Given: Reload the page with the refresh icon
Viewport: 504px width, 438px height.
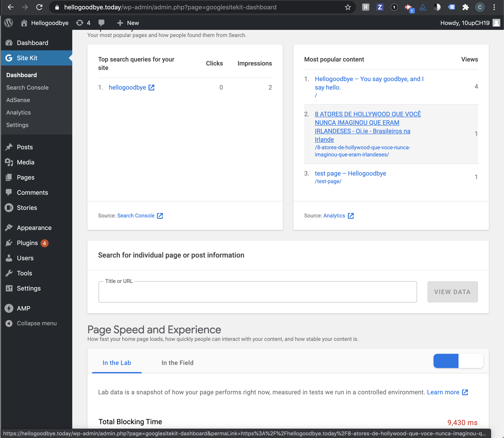Looking at the screenshot, I should [x=39, y=7].
